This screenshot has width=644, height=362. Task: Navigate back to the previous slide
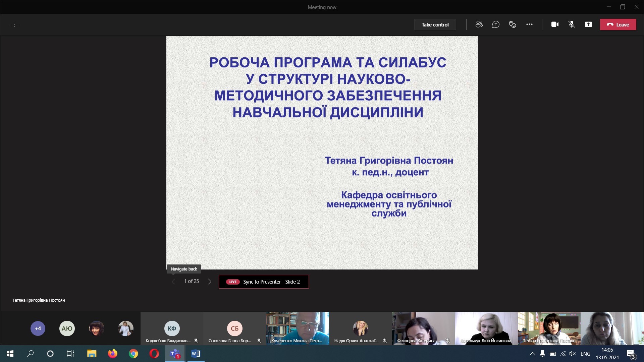pos(173,282)
